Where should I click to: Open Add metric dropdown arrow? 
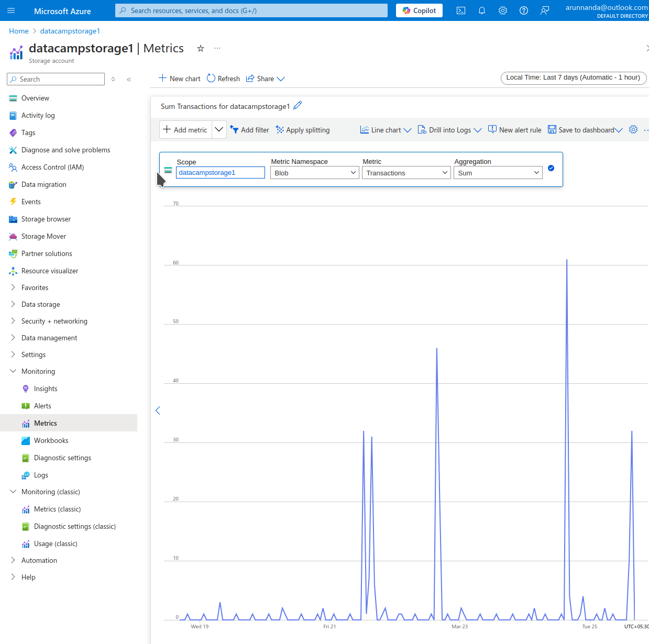pos(219,130)
